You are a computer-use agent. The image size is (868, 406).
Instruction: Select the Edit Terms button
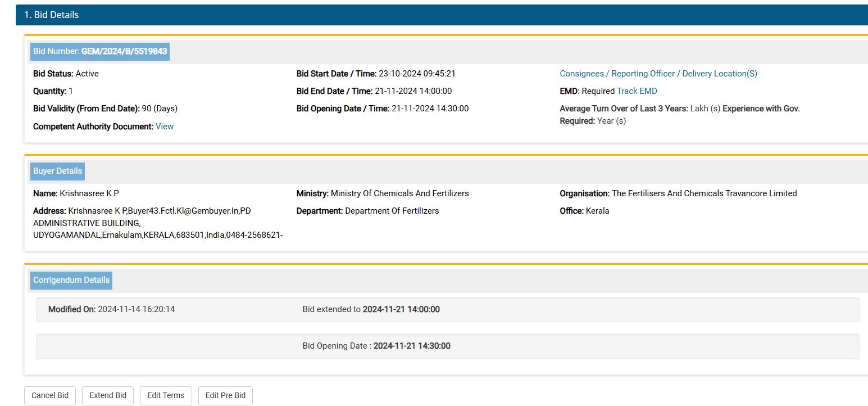pos(166,395)
